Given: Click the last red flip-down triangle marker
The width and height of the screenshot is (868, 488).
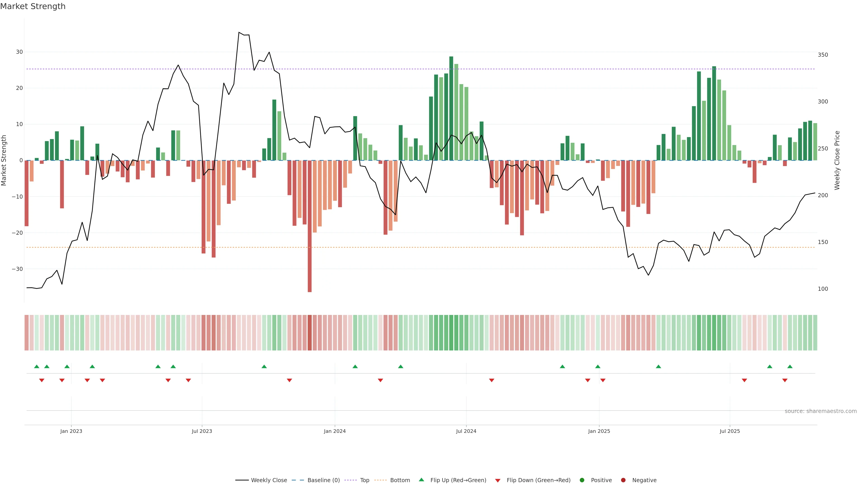Looking at the screenshot, I should point(785,380).
